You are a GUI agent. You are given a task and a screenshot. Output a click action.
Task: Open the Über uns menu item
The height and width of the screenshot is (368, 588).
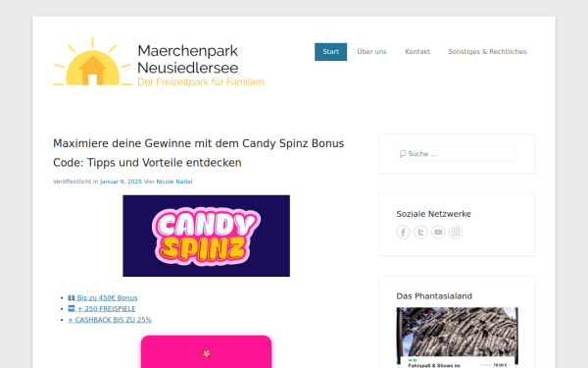pyautogui.click(x=371, y=52)
